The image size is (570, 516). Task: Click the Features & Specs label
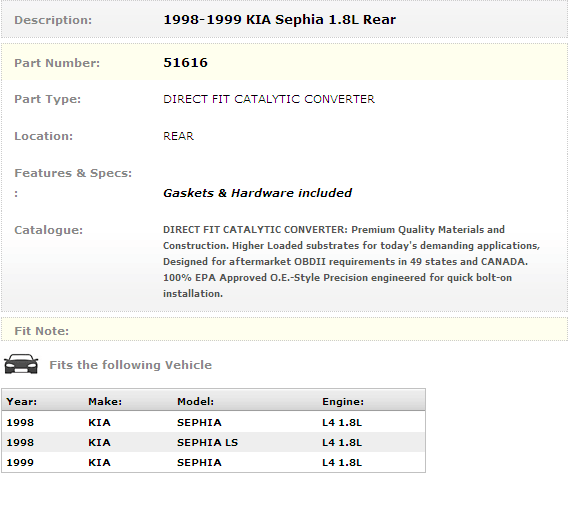(x=73, y=173)
